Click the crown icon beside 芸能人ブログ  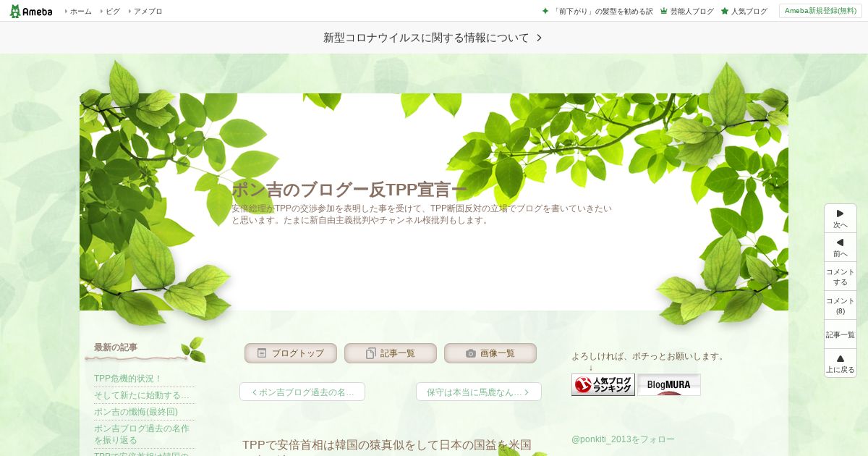point(664,12)
